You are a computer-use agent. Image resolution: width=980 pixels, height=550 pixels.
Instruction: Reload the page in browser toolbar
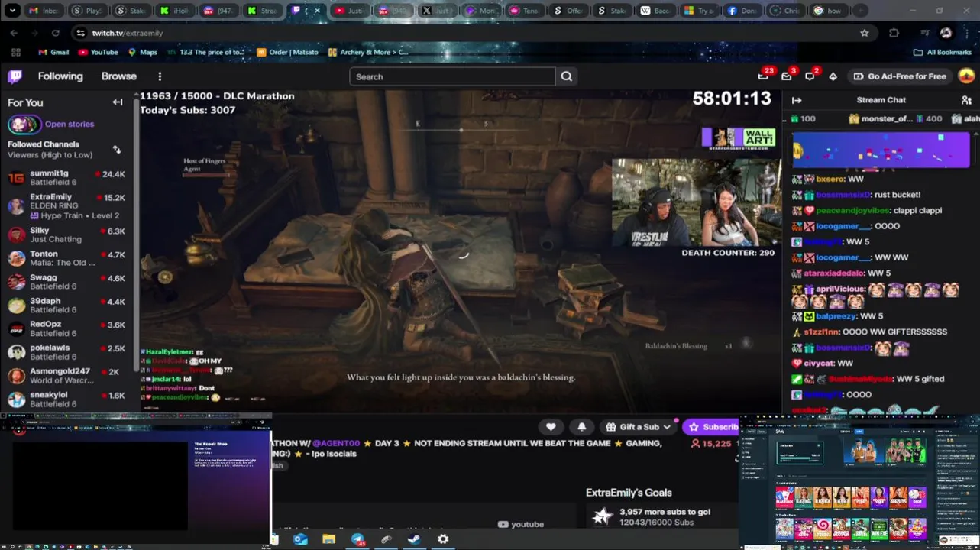[x=55, y=33]
